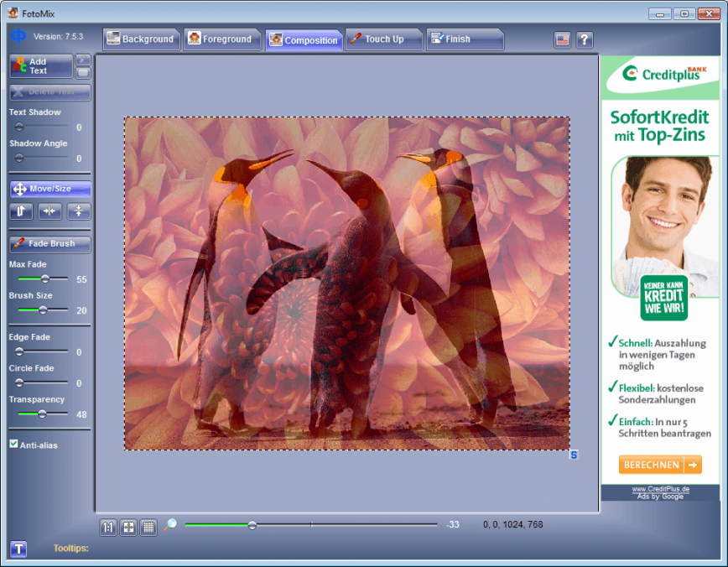Click the language flag icon

[561, 39]
